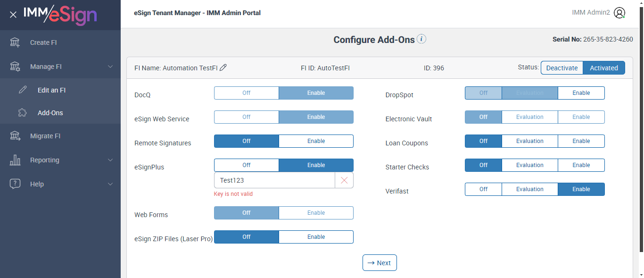The image size is (644, 278).
Task: Click the pencil icon beside FI Name
Action: click(223, 67)
